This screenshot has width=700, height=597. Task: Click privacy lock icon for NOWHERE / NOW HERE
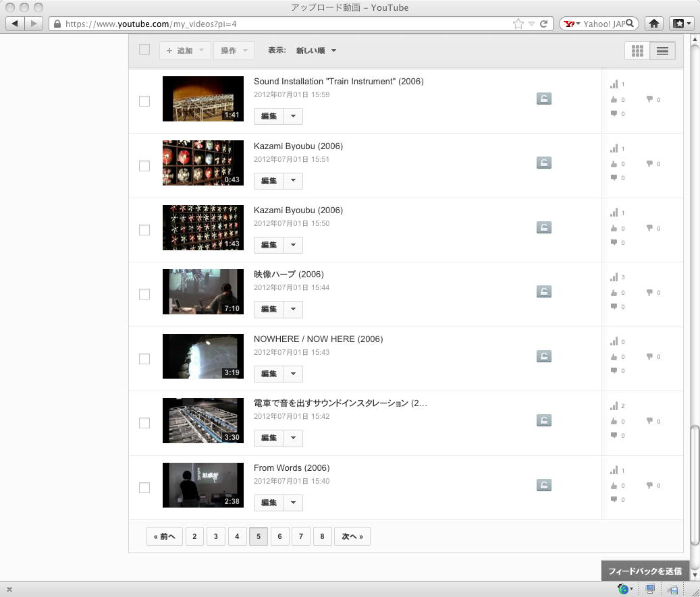tap(544, 356)
